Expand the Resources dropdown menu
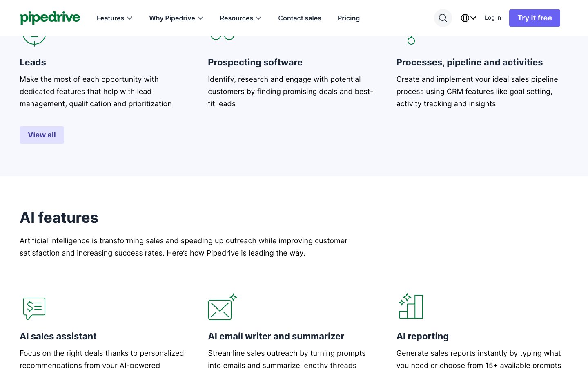 click(241, 18)
